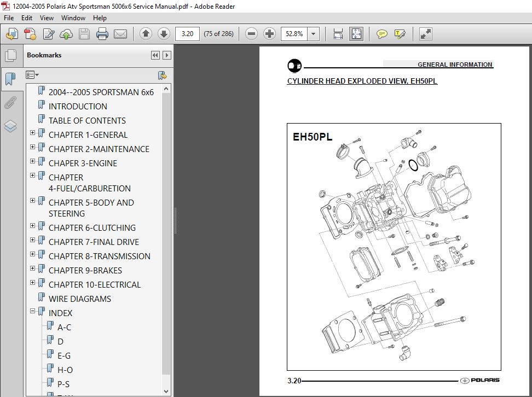Image resolution: width=532 pixels, height=397 pixels.
Task: Open the Edit menu
Action: tap(27, 18)
